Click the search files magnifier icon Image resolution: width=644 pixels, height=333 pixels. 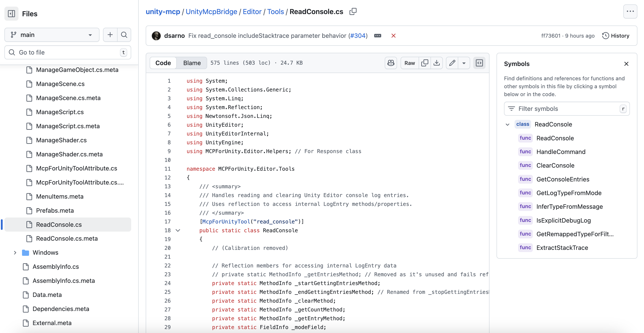click(x=124, y=35)
